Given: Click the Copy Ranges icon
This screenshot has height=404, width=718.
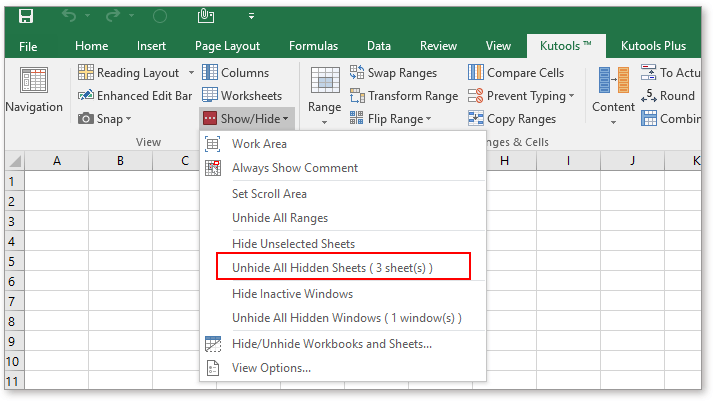Looking at the screenshot, I should pos(476,119).
